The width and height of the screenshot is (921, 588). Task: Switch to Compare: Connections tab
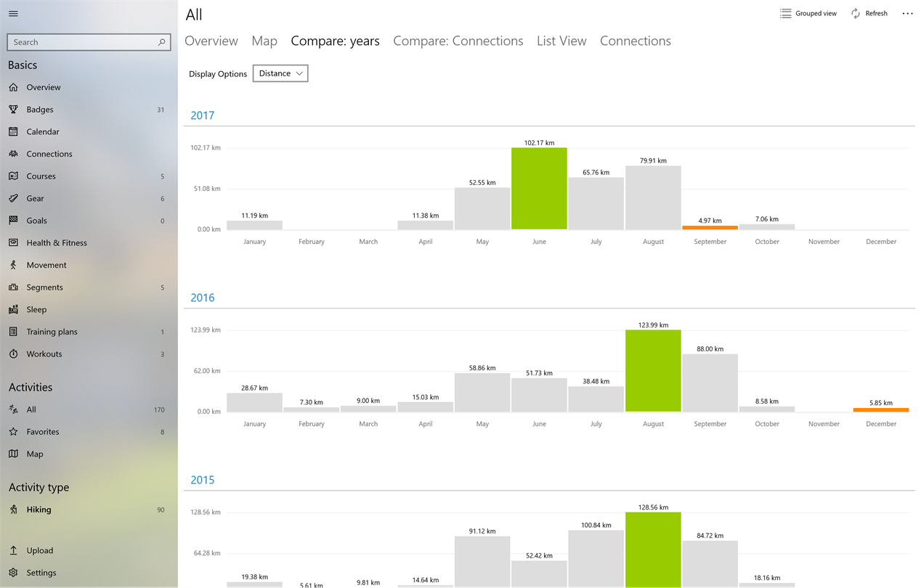pos(458,41)
